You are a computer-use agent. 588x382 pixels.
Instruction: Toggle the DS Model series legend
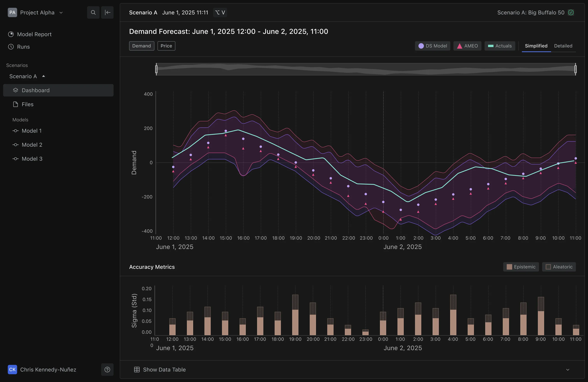tap(433, 46)
